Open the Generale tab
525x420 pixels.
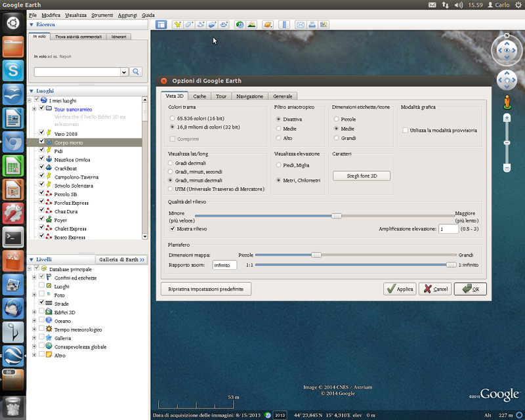[x=283, y=96]
